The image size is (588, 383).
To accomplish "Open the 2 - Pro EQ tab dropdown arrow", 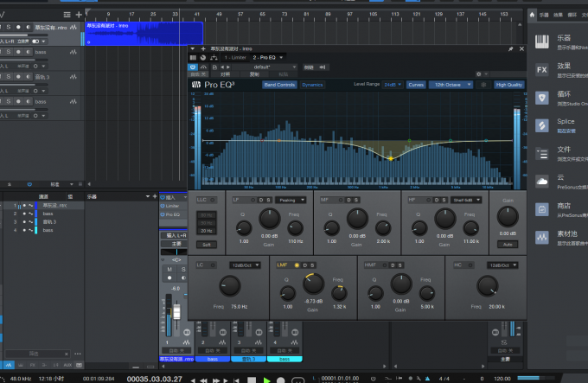I will 281,57.
